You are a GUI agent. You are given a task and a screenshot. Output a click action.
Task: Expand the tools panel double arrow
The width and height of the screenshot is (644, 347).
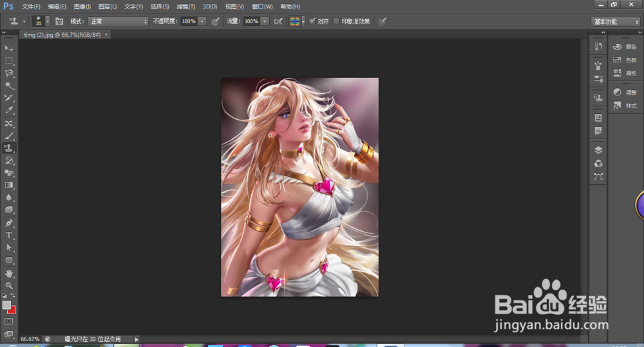(4, 32)
